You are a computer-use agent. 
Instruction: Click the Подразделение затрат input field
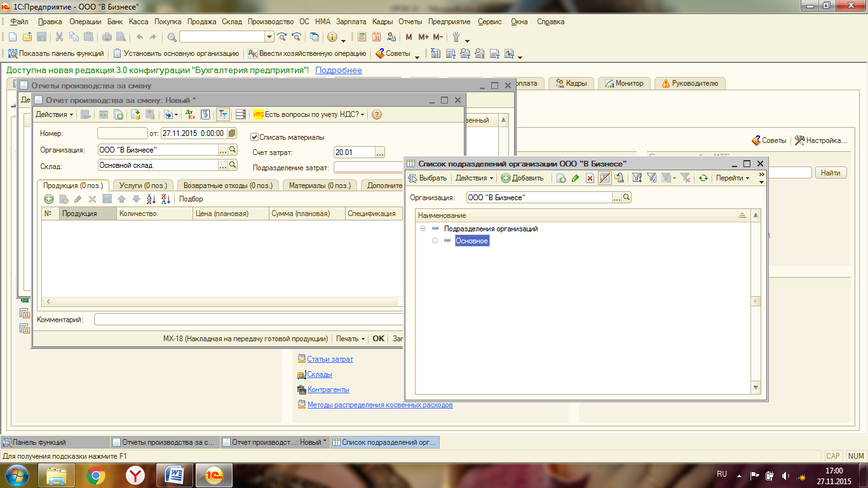click(x=369, y=168)
